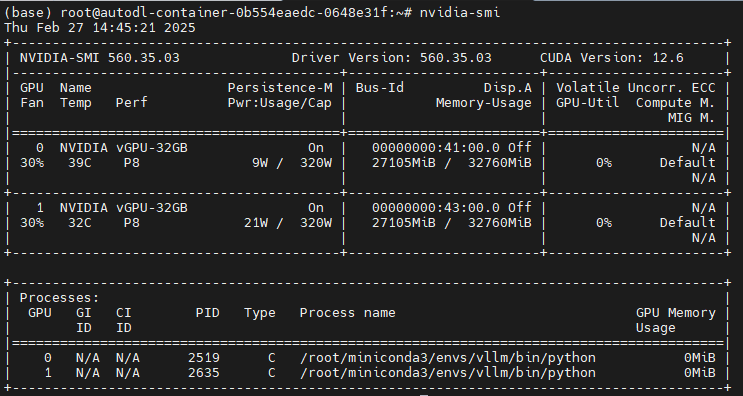Click the (base) root@autodl-container prompt text
Viewport: 743px width, 396px height.
208,13
